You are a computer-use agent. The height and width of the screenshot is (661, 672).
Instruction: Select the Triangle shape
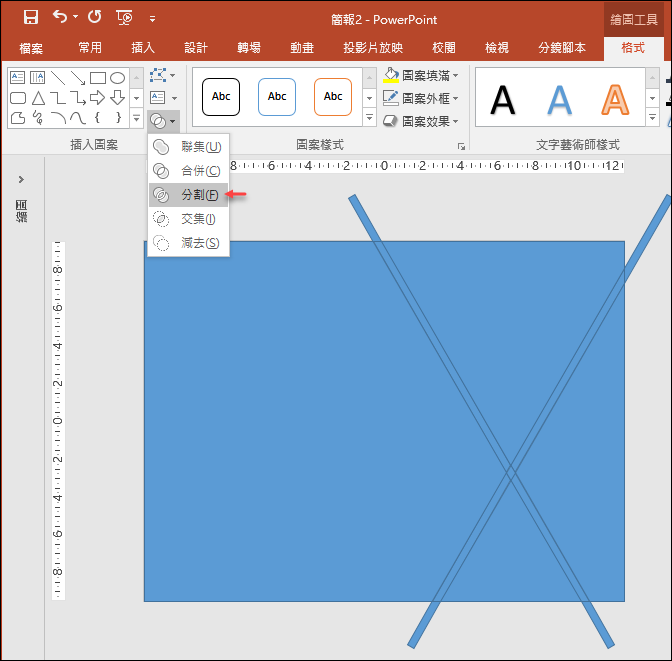[38, 98]
